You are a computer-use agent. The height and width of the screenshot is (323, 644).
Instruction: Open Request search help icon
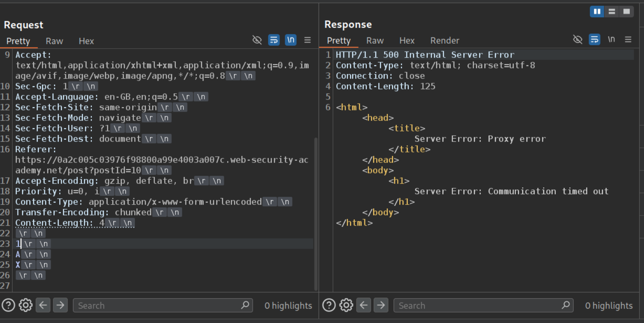(x=8, y=305)
